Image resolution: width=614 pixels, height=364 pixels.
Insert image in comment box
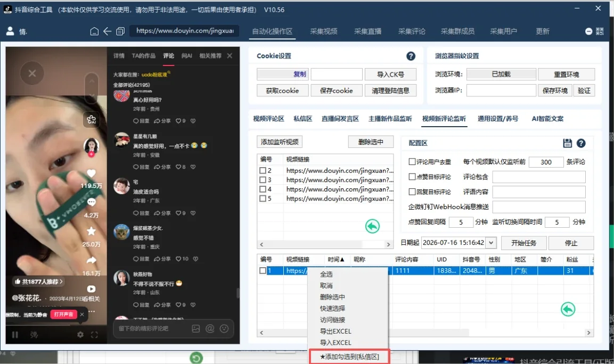point(196,329)
